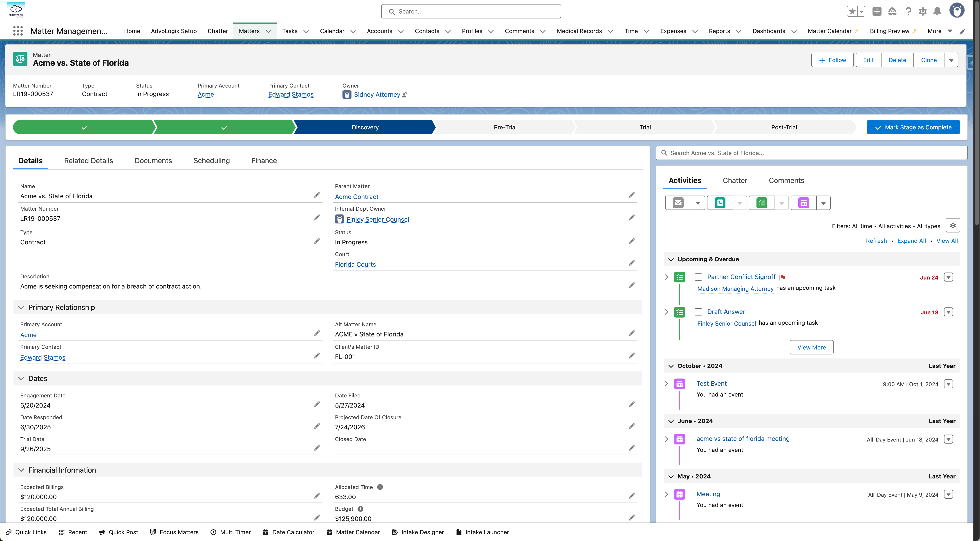980x541 pixels.
Task: Open the Florida Courts link
Action: pyautogui.click(x=355, y=265)
